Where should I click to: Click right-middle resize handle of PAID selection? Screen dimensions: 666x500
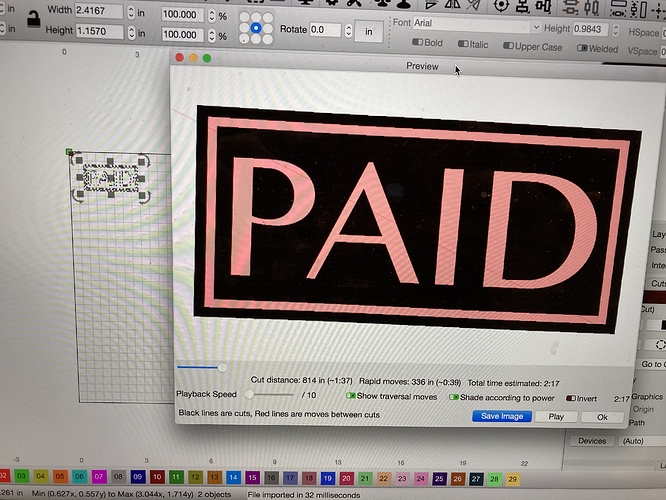141,179
